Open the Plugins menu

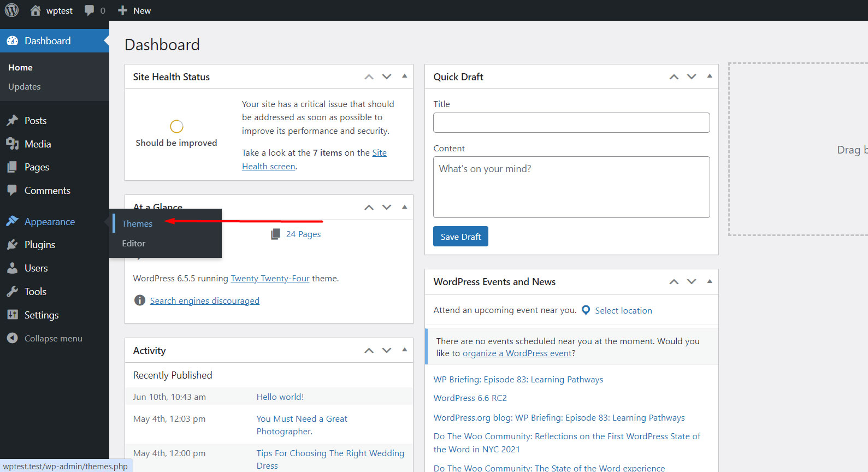point(40,245)
